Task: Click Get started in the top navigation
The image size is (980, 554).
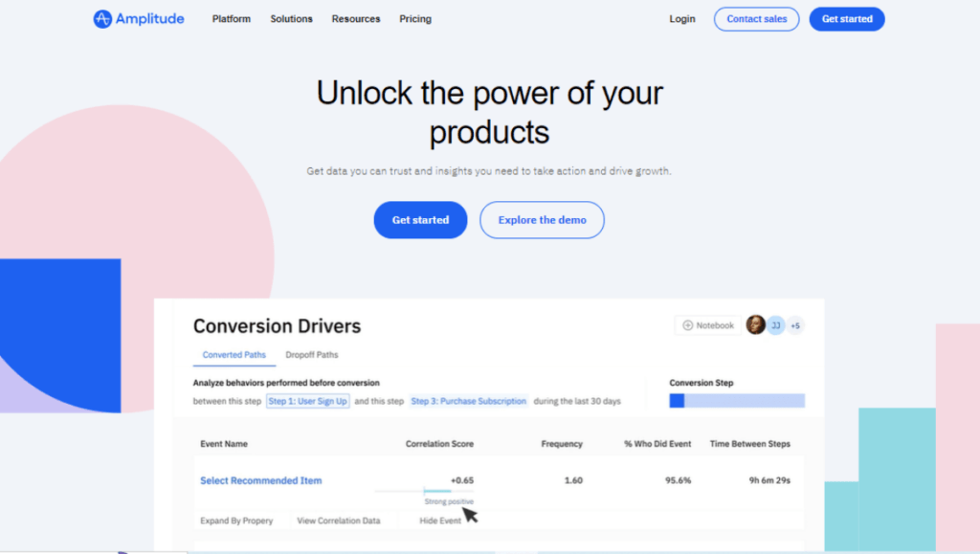Action: [846, 19]
